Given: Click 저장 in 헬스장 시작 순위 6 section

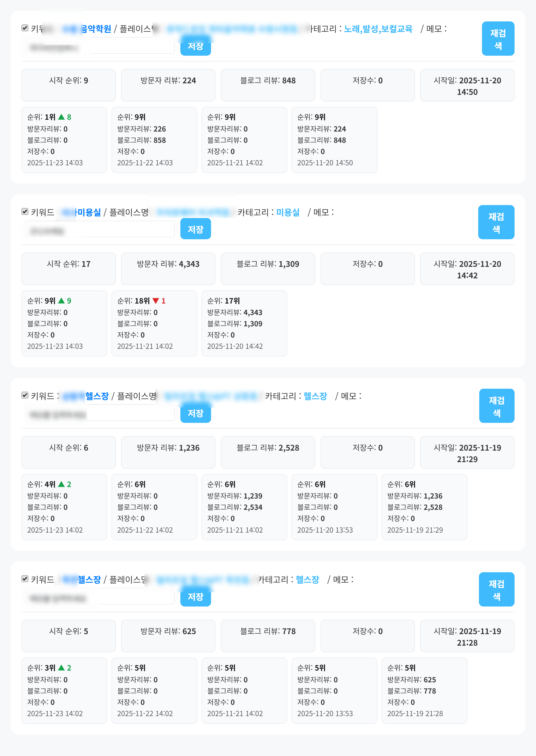Looking at the screenshot, I should point(195,413).
